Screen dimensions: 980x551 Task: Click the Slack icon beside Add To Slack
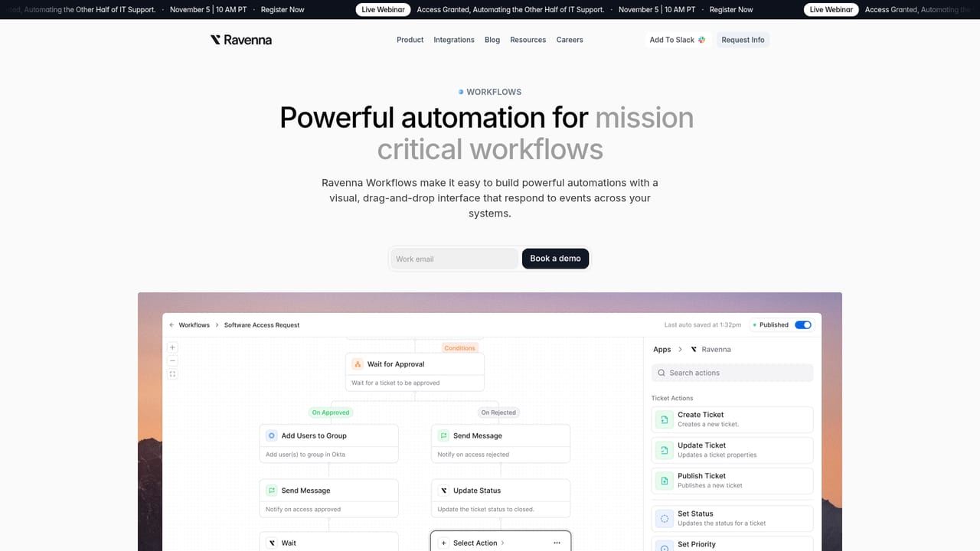pyautogui.click(x=701, y=40)
